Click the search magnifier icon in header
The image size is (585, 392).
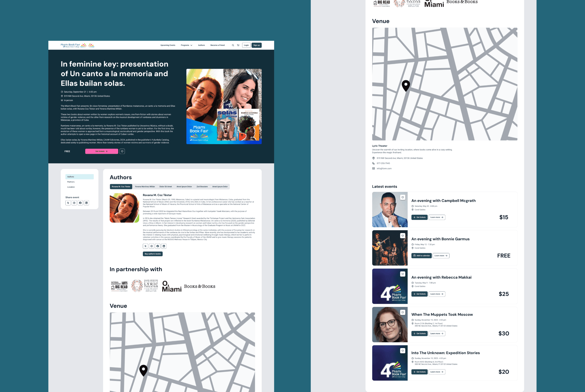coord(233,45)
